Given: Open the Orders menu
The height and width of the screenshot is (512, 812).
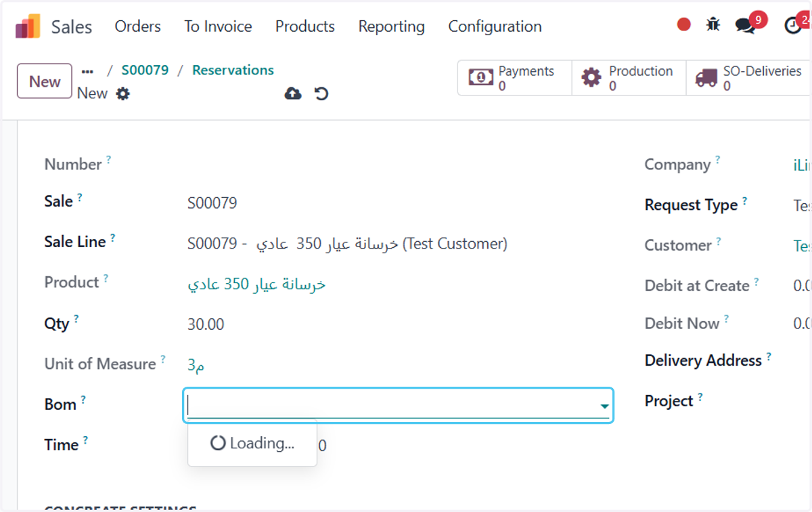Looking at the screenshot, I should tap(138, 26).
